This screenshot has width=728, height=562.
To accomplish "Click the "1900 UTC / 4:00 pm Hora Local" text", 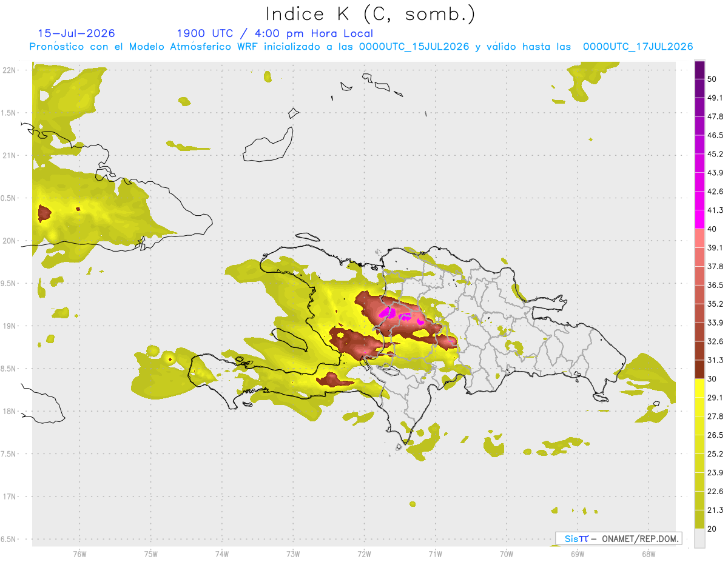I will (275, 33).
